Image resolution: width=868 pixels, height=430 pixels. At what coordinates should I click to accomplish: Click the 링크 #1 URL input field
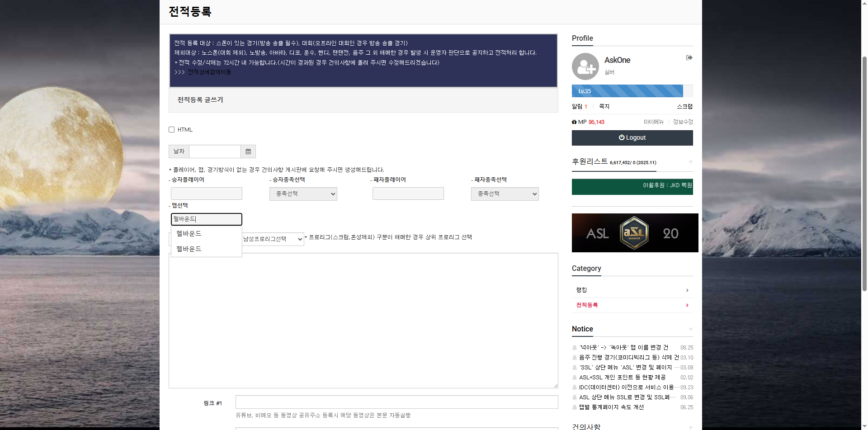pyautogui.click(x=396, y=402)
